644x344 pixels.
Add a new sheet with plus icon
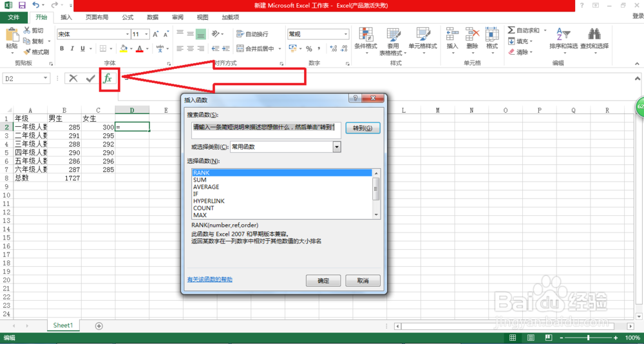pos(99,325)
